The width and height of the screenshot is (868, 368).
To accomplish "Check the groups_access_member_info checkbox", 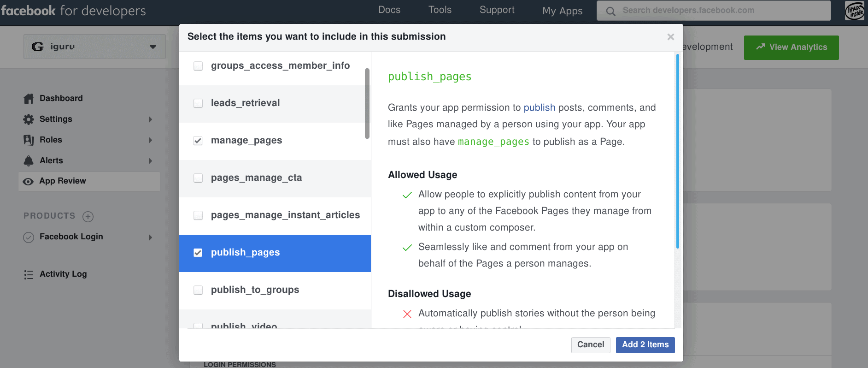I will coord(198,66).
